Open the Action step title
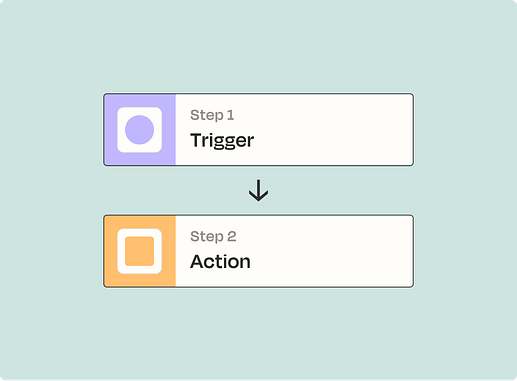Viewport: 517px width, 381px height. point(220,262)
